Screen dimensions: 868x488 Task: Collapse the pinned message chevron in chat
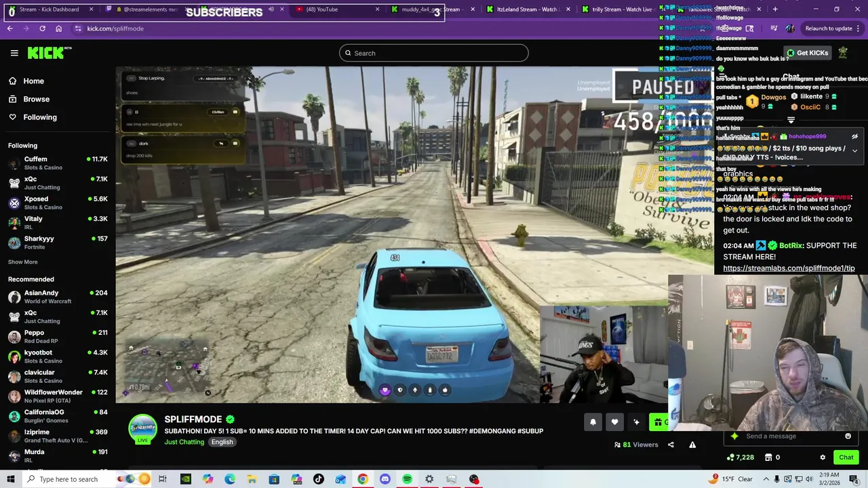(854, 150)
